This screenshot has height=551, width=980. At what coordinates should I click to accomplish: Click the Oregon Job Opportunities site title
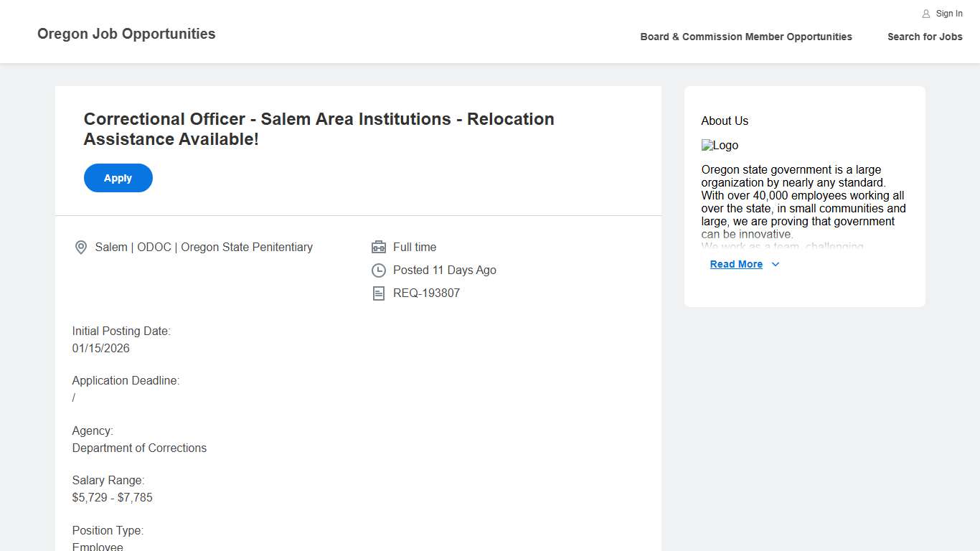tap(126, 34)
